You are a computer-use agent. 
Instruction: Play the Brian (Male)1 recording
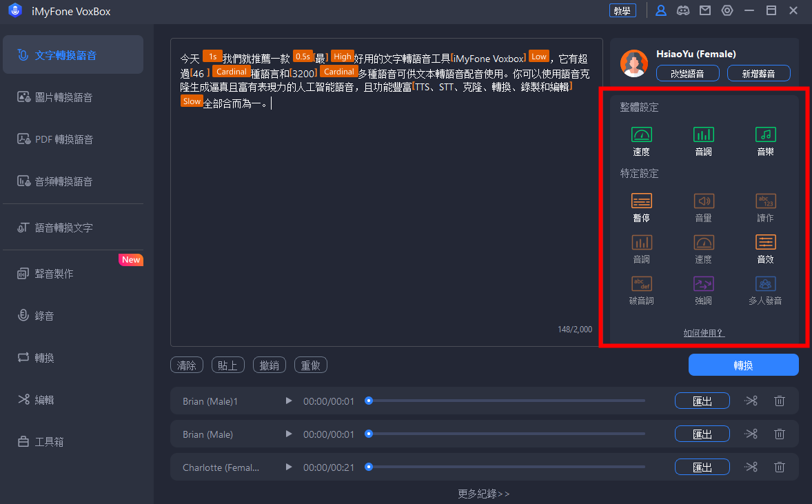point(288,401)
